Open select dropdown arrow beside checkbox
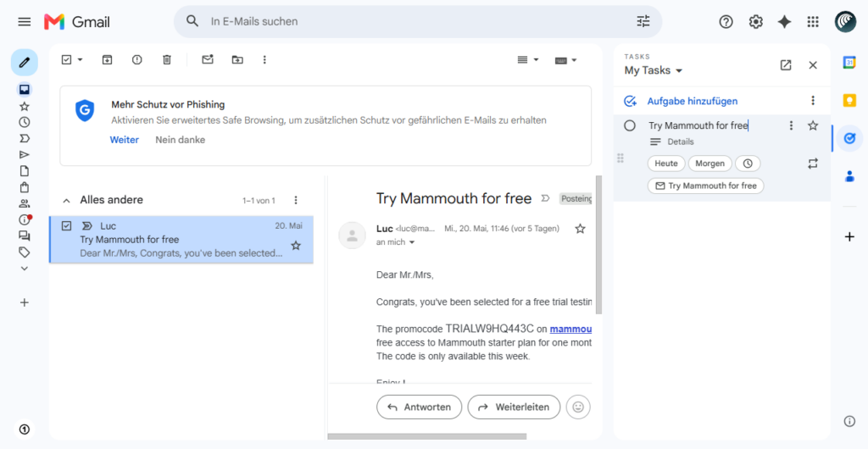 coord(81,59)
